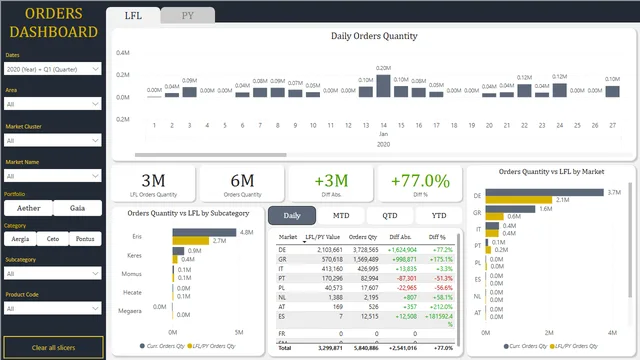Click the Orders Quantity vs LFL by Market title
640x360 pixels.
pos(551,172)
